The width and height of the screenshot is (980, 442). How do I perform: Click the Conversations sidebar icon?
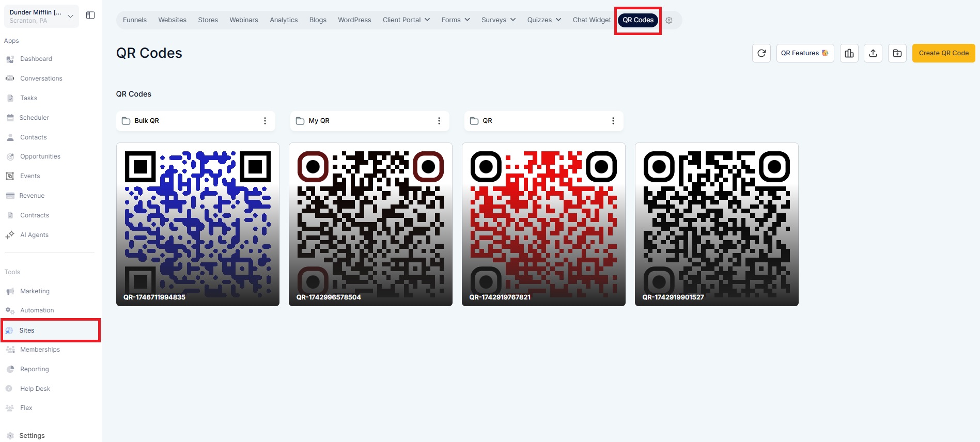coord(10,78)
